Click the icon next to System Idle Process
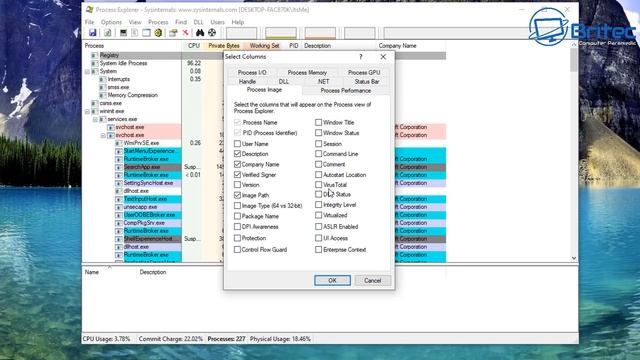The height and width of the screenshot is (360, 640). click(95, 63)
